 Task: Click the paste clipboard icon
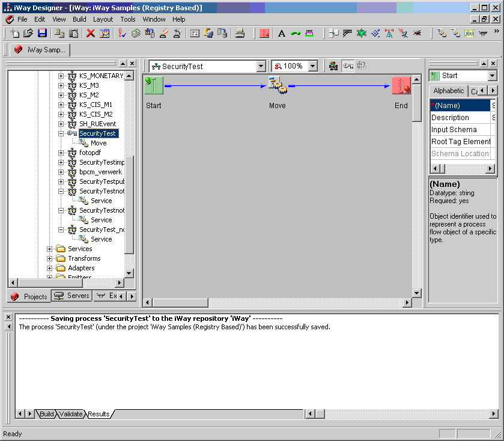click(74, 33)
